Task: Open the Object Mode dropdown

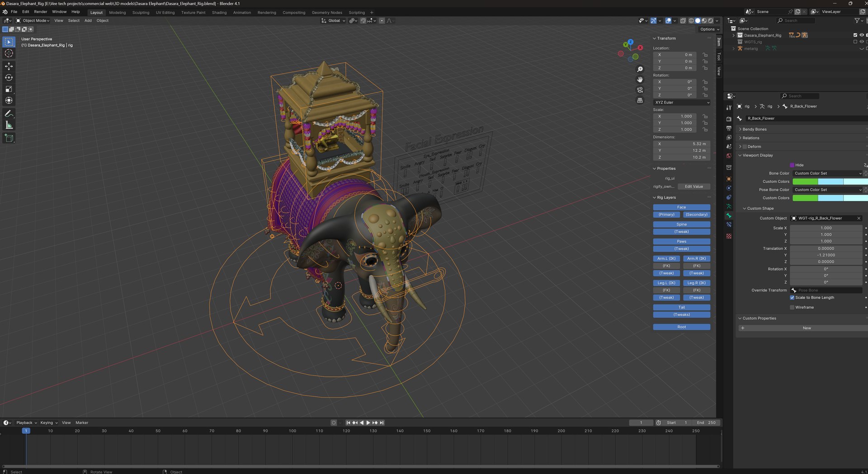Action: click(33, 20)
